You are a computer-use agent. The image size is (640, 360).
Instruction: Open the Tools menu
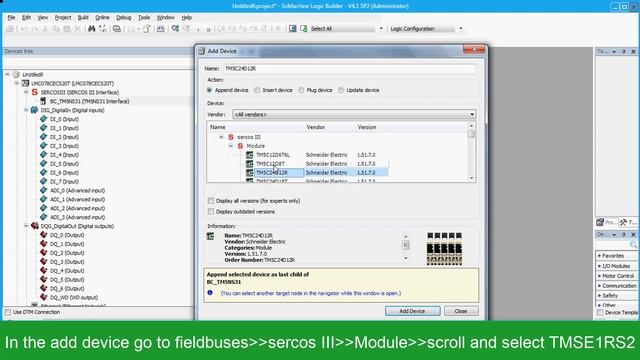[x=144, y=18]
